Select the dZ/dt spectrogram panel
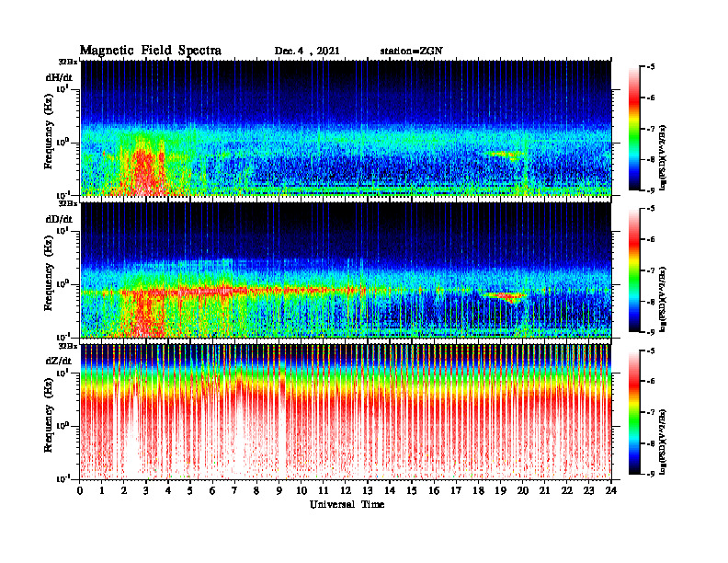The width and height of the screenshot is (728, 563). [x=346, y=412]
